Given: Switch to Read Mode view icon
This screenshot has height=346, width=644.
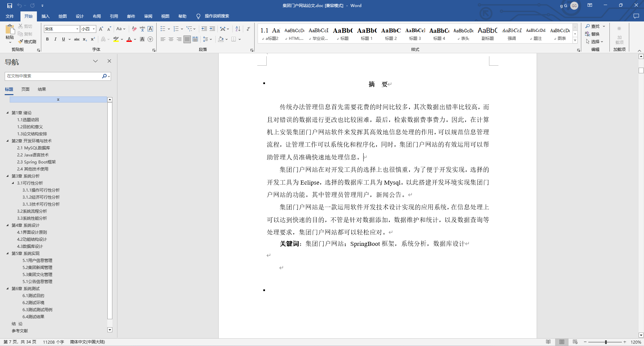Looking at the screenshot, I should (x=548, y=342).
